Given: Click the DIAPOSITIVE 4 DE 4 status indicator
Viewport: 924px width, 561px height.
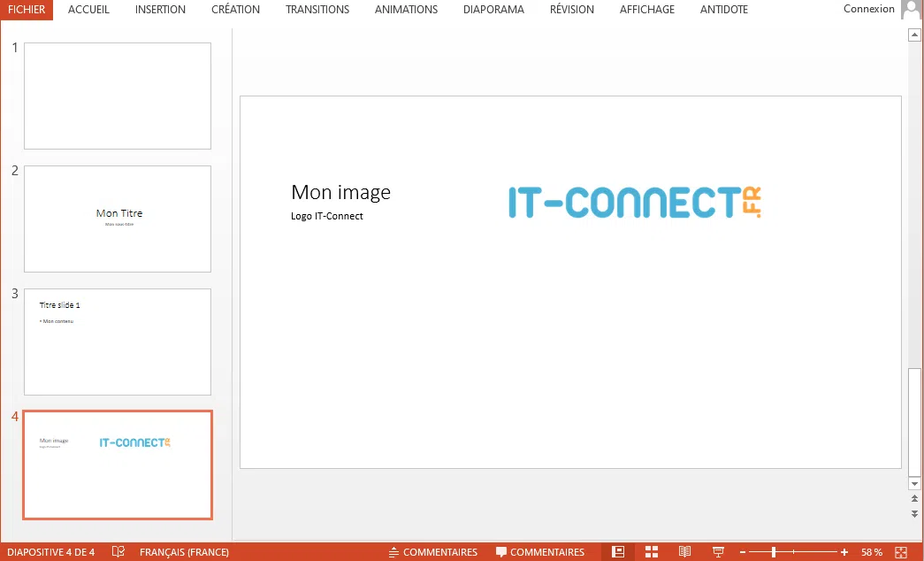Looking at the screenshot, I should 50,552.
